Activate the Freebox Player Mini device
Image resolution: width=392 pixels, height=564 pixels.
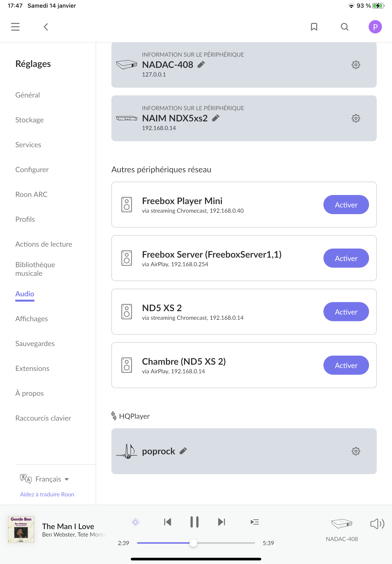point(346,205)
